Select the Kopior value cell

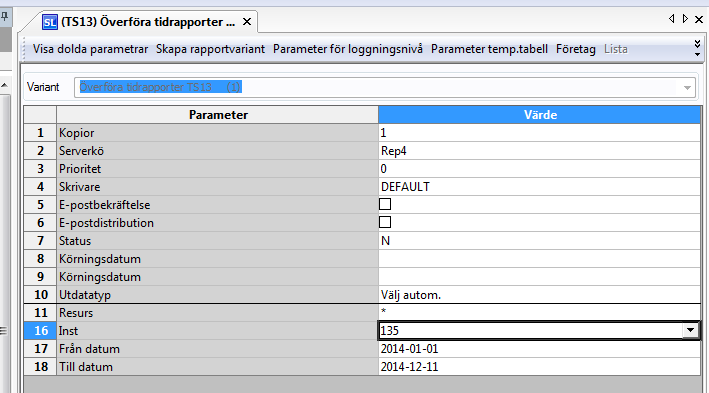coord(539,133)
